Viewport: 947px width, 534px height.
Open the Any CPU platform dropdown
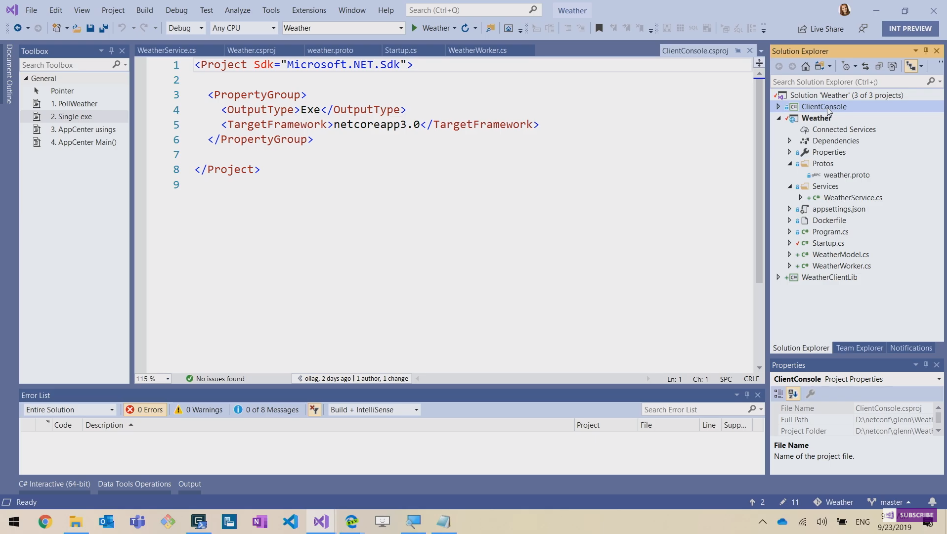[243, 28]
